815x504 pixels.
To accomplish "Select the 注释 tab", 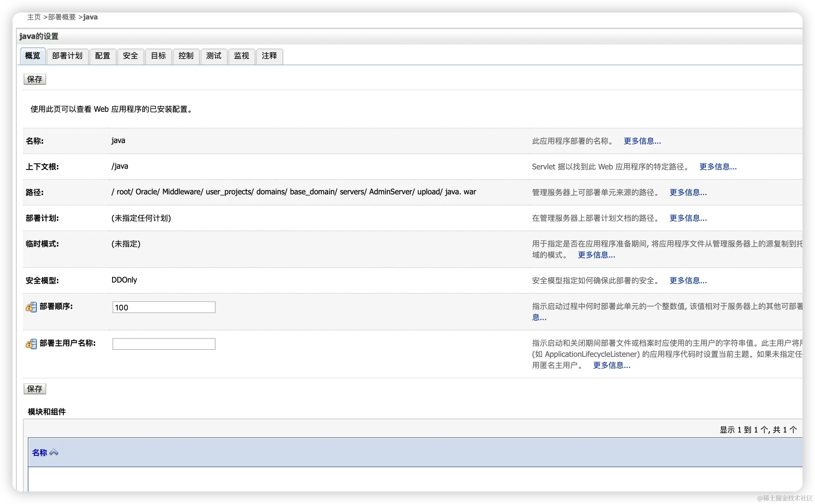I will point(269,56).
